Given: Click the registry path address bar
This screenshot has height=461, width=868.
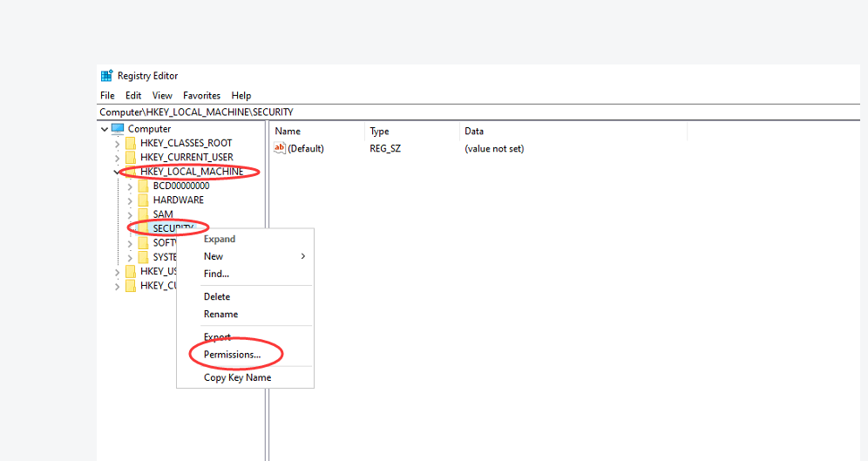Looking at the screenshot, I should click(x=436, y=112).
